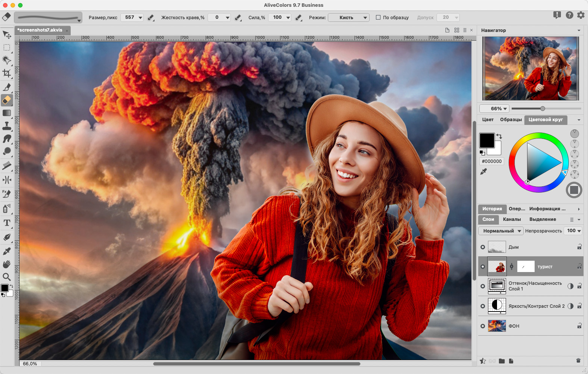Collapse the Навигатор panel arrow
The height and width of the screenshot is (374, 588).
pos(579,30)
